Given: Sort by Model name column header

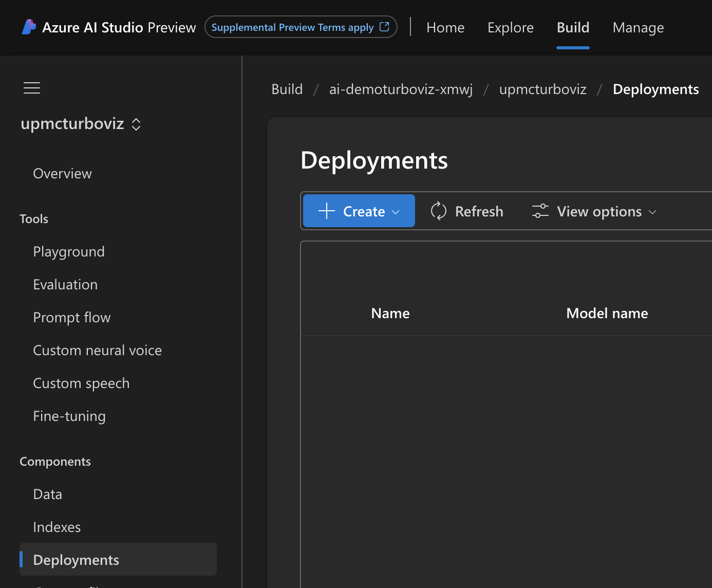Looking at the screenshot, I should [607, 314].
